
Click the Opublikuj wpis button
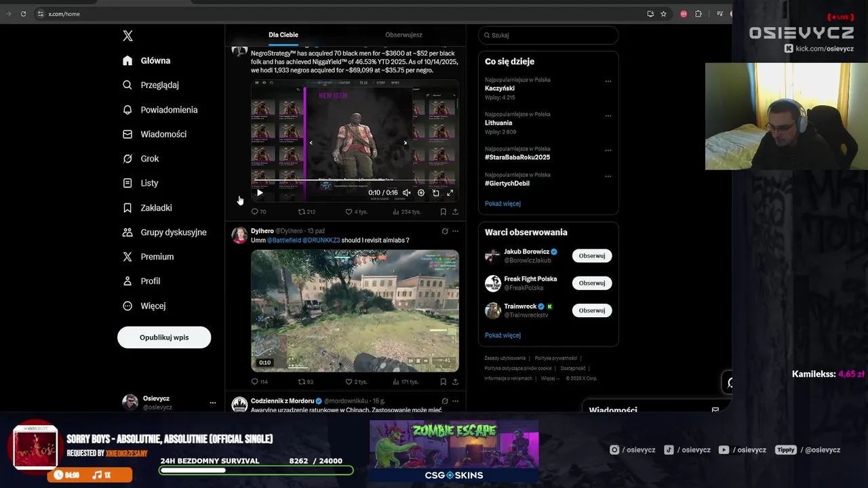[x=164, y=338]
